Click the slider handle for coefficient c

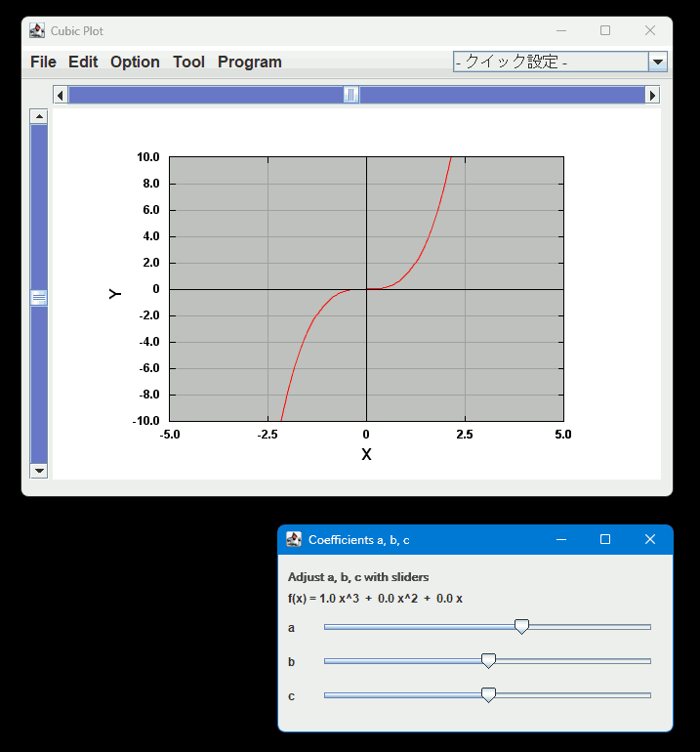coord(489,695)
